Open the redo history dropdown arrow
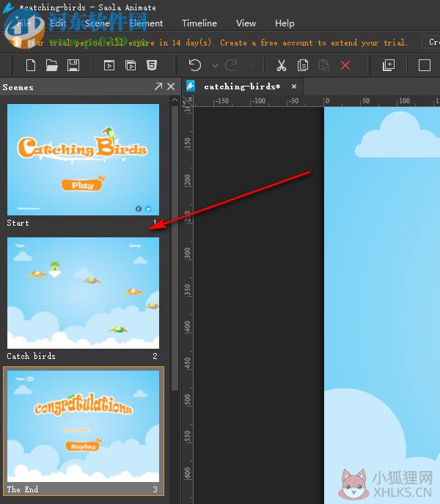Screen dimensions: 440x504 pos(252,66)
